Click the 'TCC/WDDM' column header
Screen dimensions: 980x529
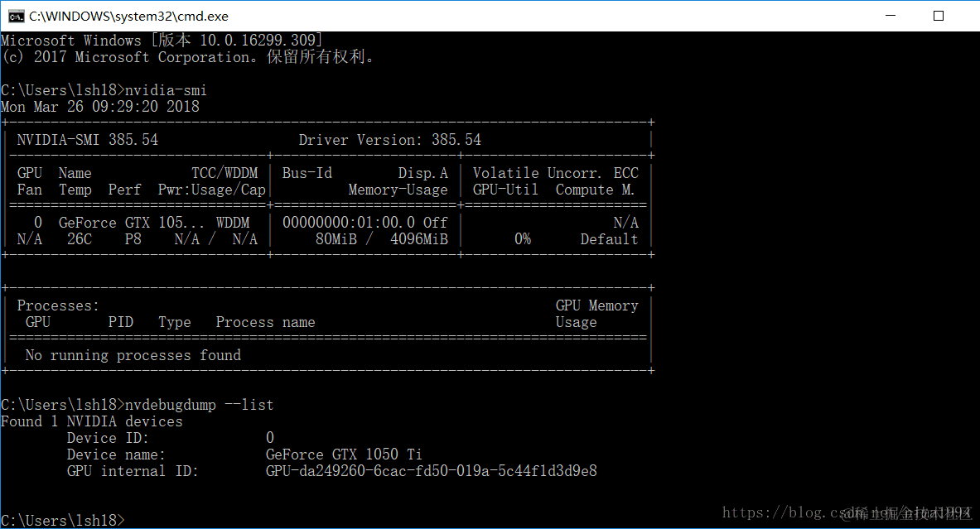click(224, 173)
